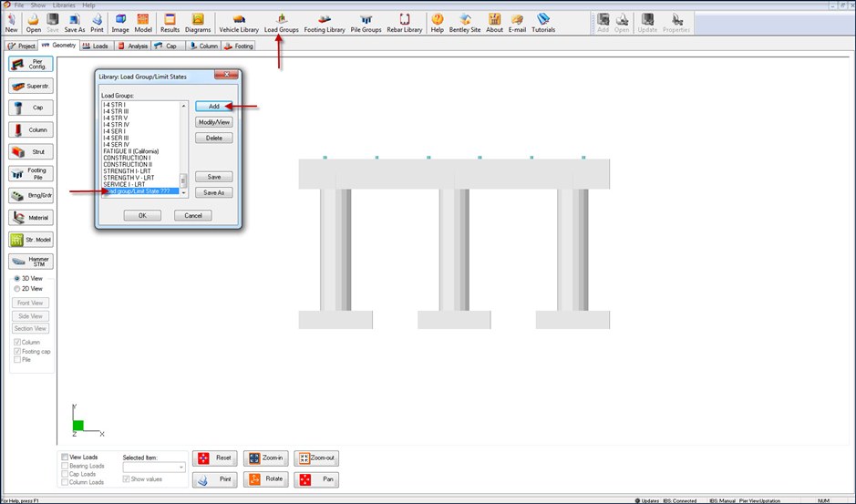The height and width of the screenshot is (504, 856).
Task: Click the Load Groups toolbar icon
Action: click(x=281, y=23)
